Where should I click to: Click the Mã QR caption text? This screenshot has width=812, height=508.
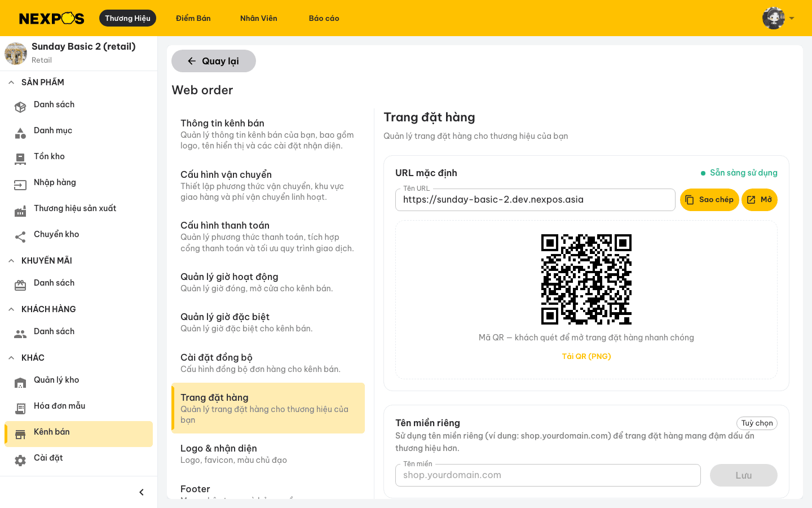pyautogui.click(x=586, y=338)
